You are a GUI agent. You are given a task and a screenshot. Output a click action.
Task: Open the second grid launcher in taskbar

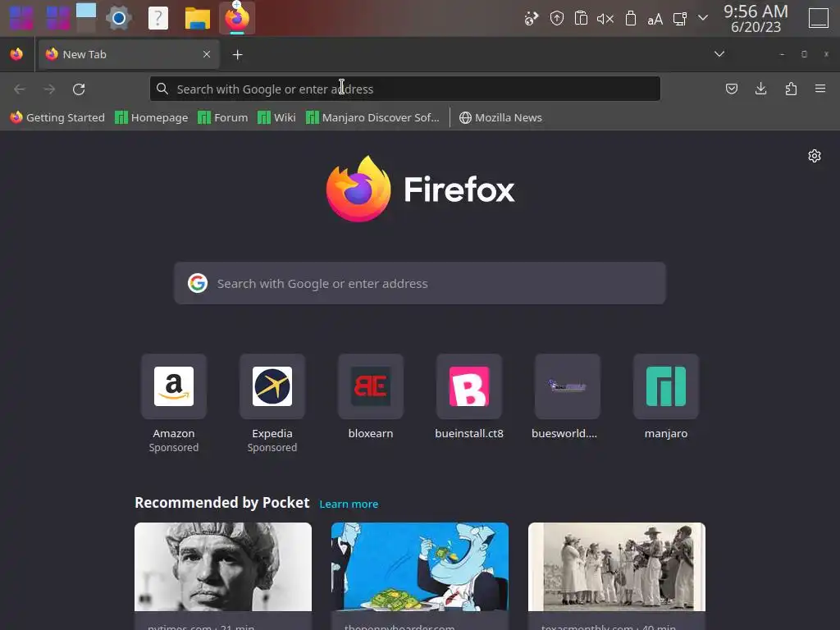58,18
